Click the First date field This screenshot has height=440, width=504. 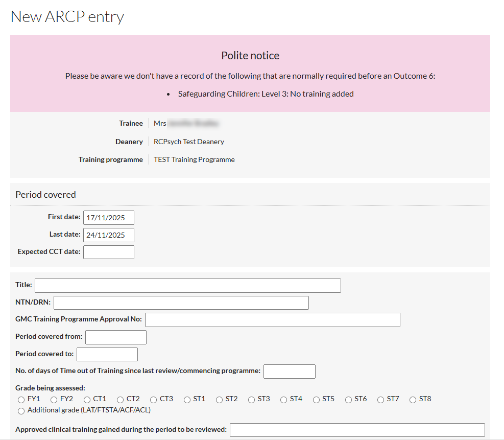coord(109,218)
